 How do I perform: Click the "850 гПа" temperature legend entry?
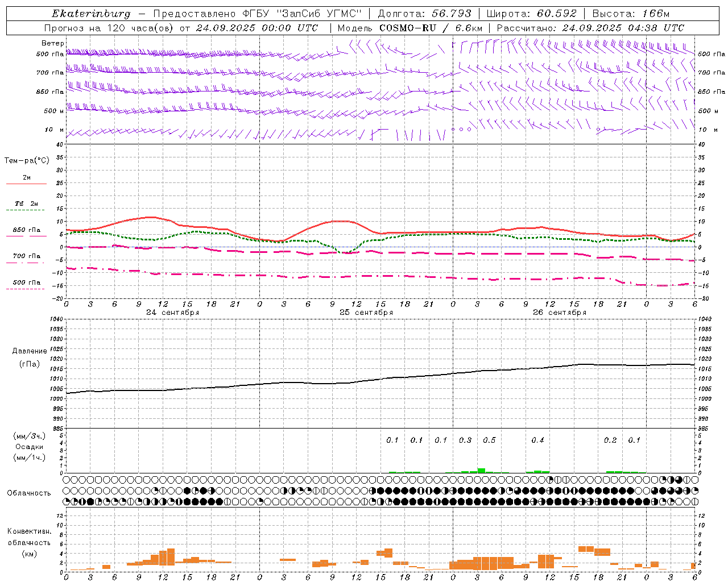pos(27,230)
